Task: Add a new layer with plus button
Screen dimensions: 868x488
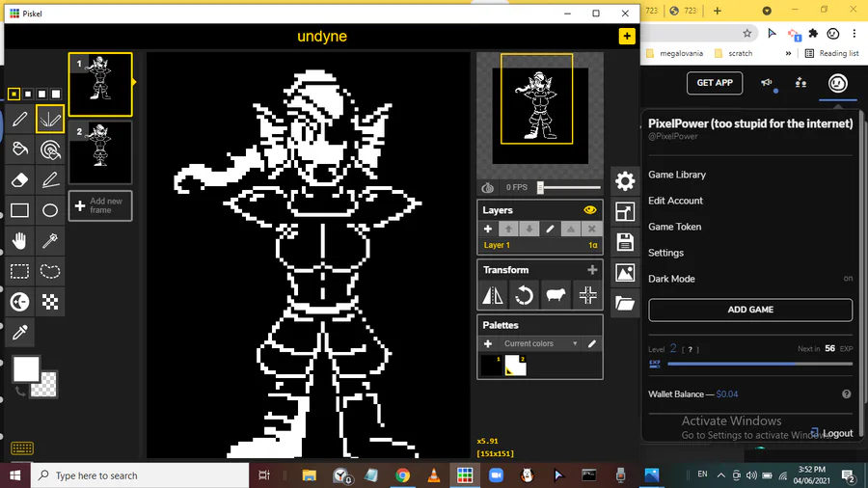Action: [488, 229]
